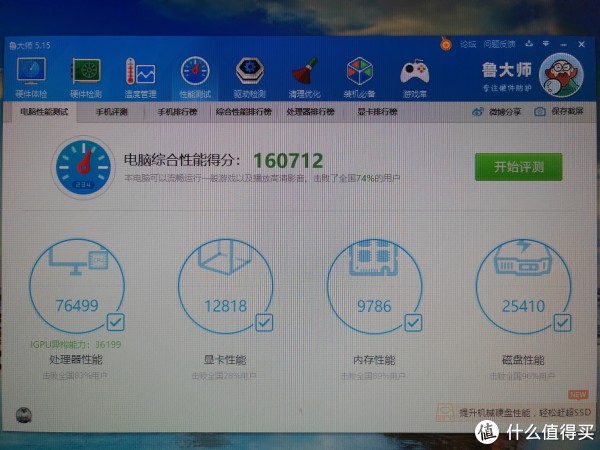This screenshot has width=600, height=450.
Task: Click the memory score 9786
Action: tap(374, 306)
